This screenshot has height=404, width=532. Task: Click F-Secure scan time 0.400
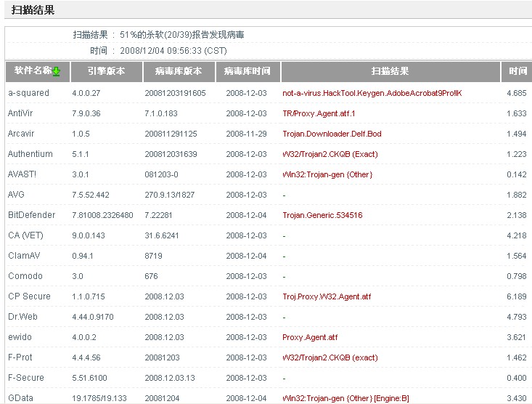tap(516, 378)
